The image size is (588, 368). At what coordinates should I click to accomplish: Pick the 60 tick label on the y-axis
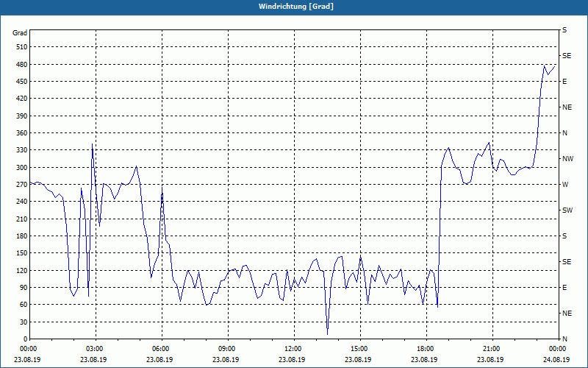point(24,305)
